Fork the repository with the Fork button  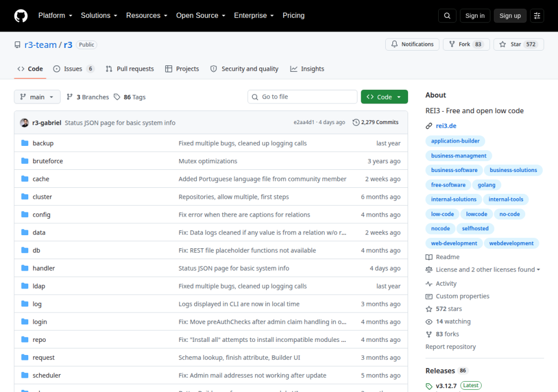coord(466,44)
